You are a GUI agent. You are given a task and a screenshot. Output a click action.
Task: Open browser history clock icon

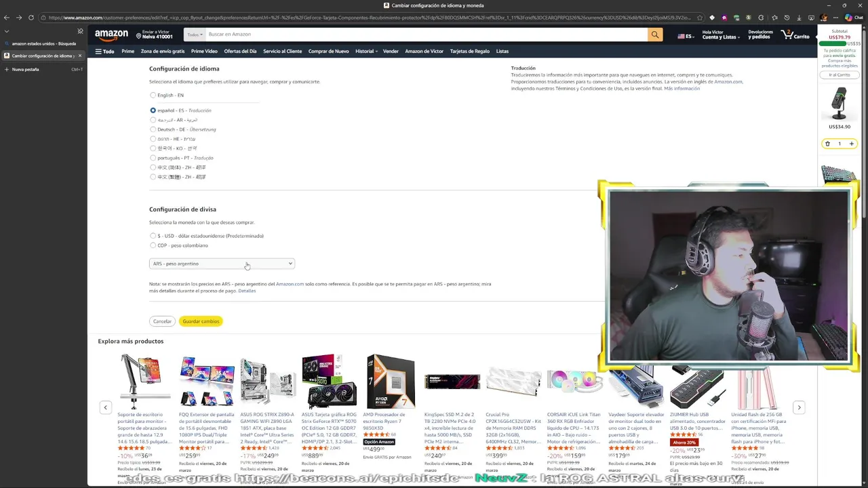click(x=787, y=18)
